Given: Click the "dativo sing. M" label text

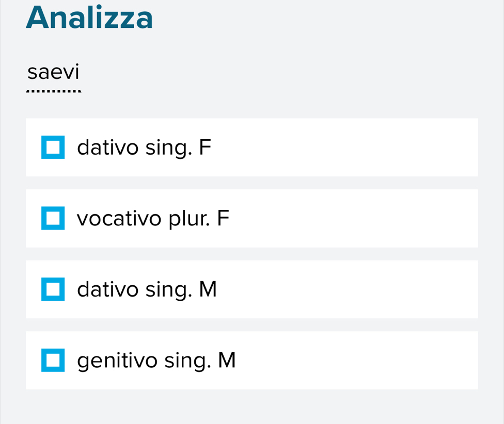Looking at the screenshot, I should (x=147, y=289).
